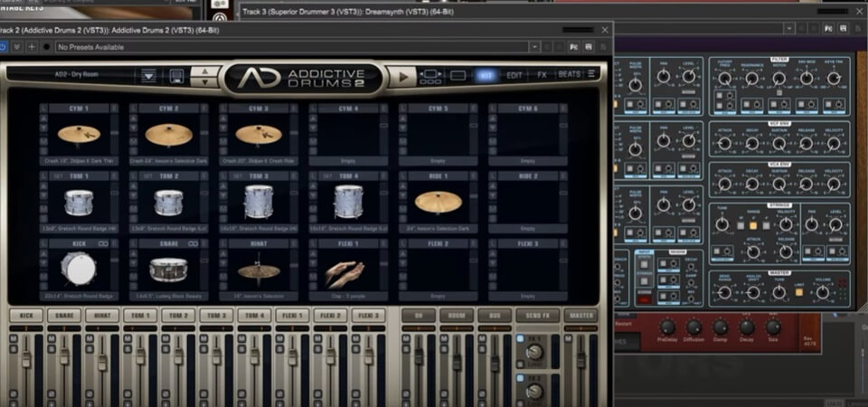The width and height of the screenshot is (868, 407).
Task: Click Resonance knob in Dreamsynth Filter
Action: click(751, 79)
